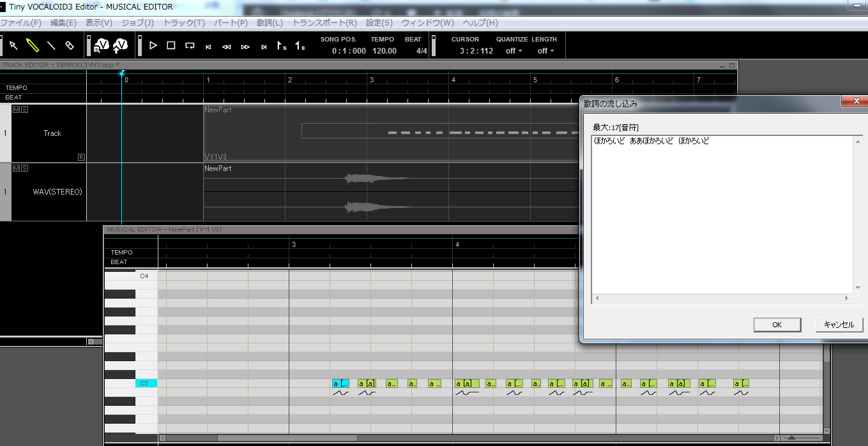This screenshot has width=868, height=446.
Task: Select the vocal Track name label
Action: (x=52, y=133)
